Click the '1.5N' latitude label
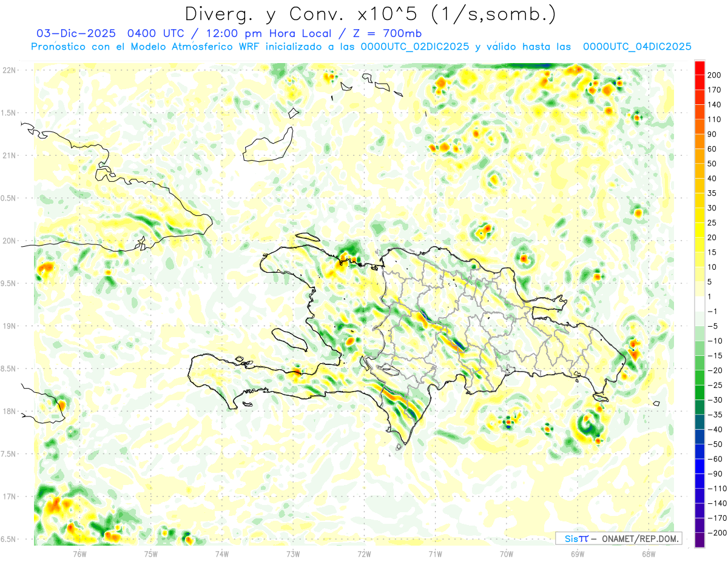 coord(9,113)
